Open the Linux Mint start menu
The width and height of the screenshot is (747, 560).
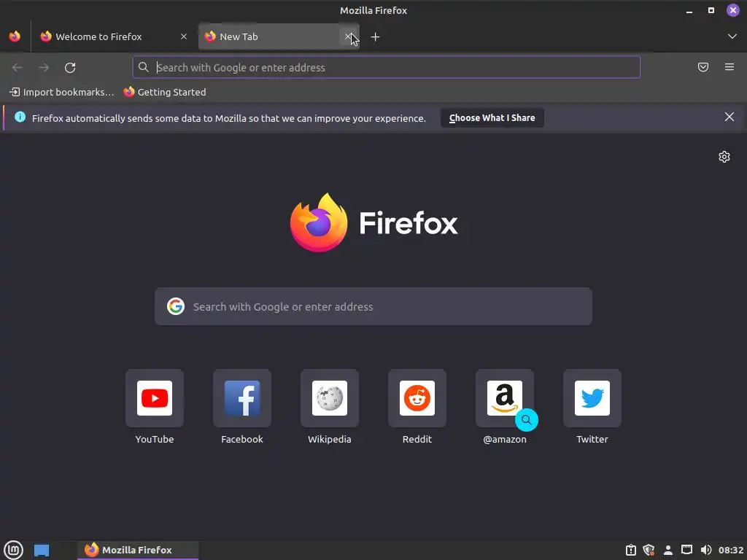click(x=13, y=550)
